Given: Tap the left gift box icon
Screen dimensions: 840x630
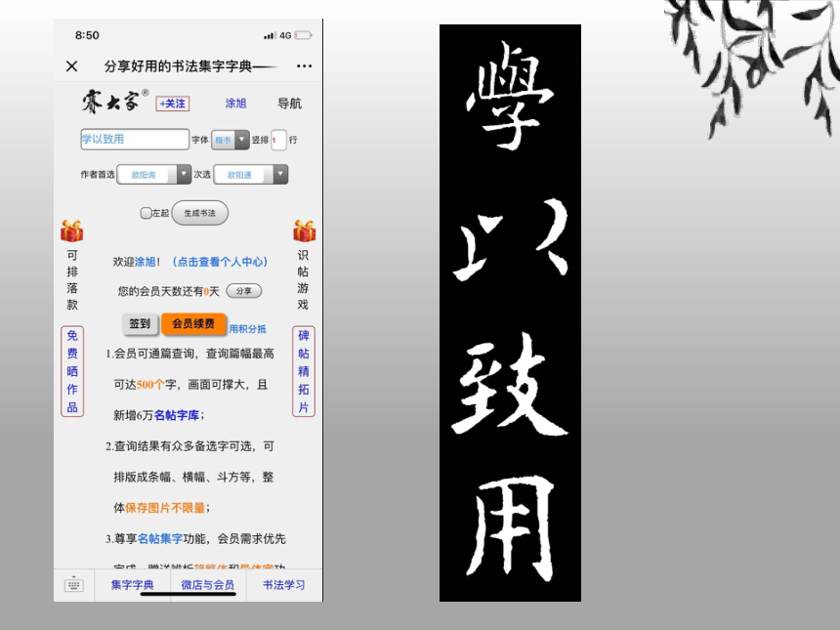Looking at the screenshot, I should click(x=71, y=231).
